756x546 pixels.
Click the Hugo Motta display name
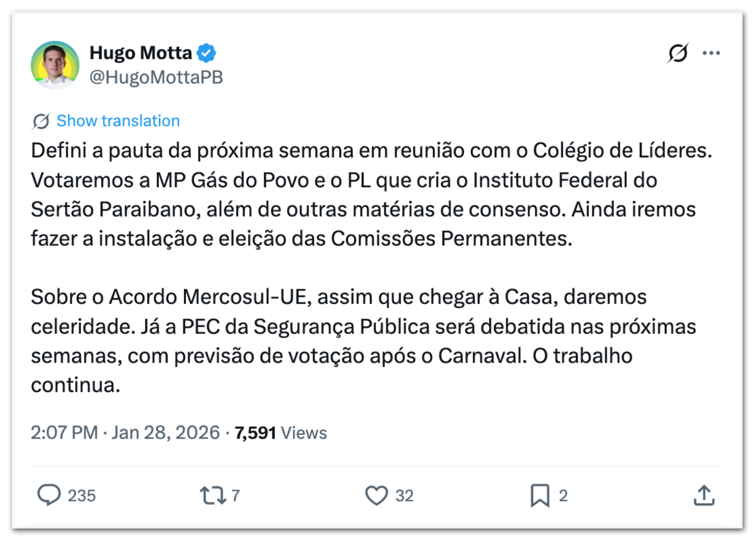(140, 53)
